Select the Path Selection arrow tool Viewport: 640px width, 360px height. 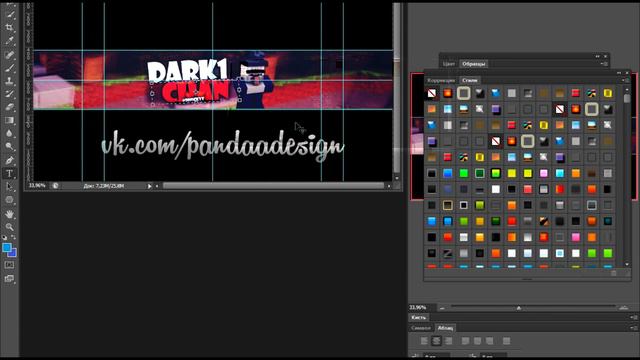pos(9,187)
